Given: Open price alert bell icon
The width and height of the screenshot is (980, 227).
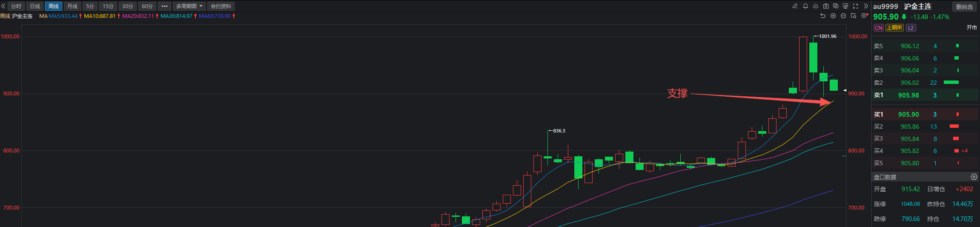Looking at the screenshot, I should pos(805,6).
